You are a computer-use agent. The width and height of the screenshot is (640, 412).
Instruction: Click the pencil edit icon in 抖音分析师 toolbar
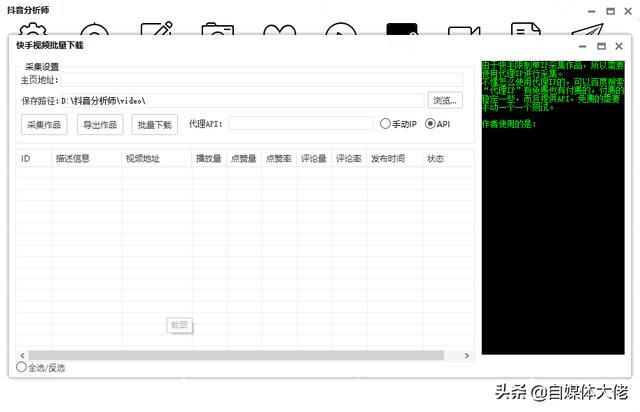point(156,28)
